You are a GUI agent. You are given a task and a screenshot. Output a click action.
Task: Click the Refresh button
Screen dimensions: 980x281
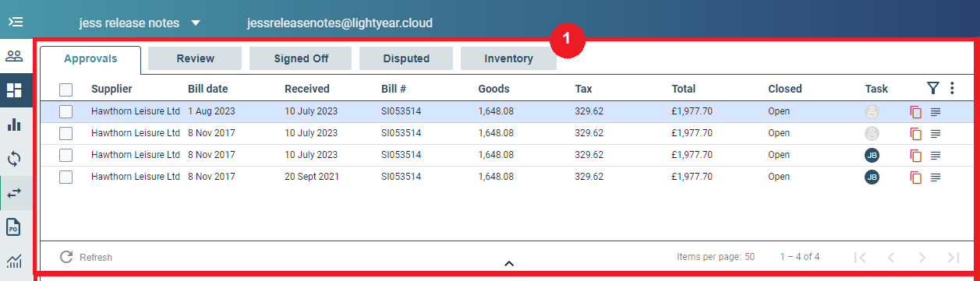click(x=87, y=257)
